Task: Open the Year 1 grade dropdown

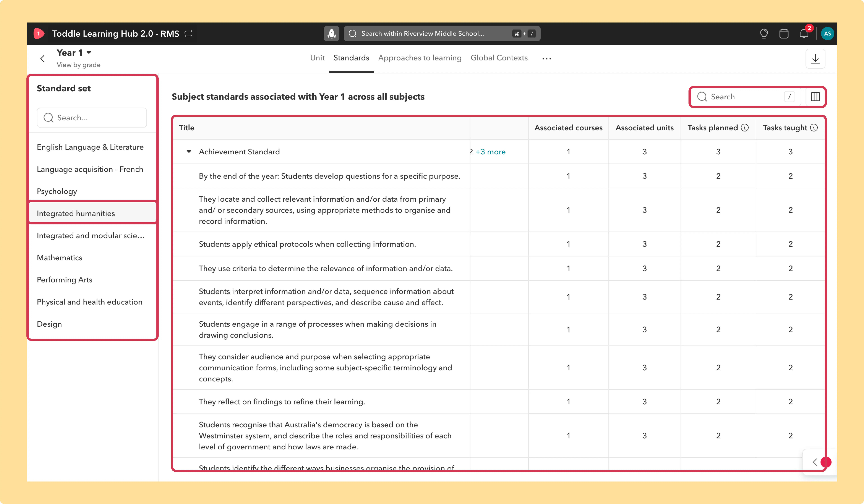Action: click(x=74, y=53)
